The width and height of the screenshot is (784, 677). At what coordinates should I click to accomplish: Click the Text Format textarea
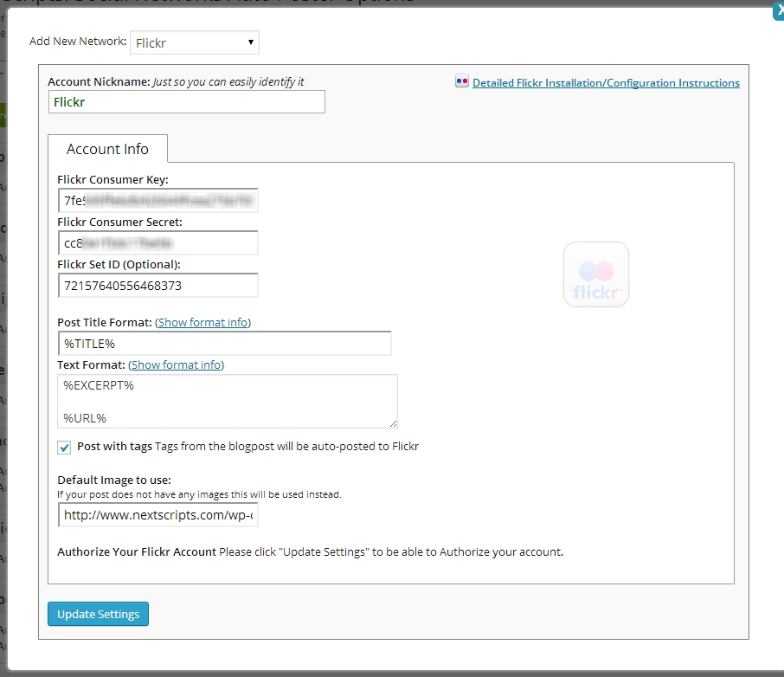228,402
